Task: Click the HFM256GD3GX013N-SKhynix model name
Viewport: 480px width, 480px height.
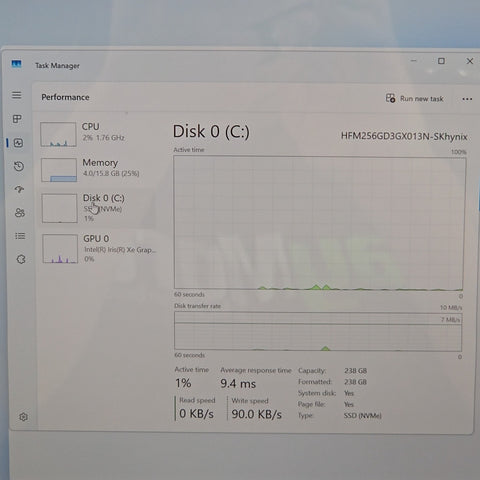Action: tap(404, 136)
